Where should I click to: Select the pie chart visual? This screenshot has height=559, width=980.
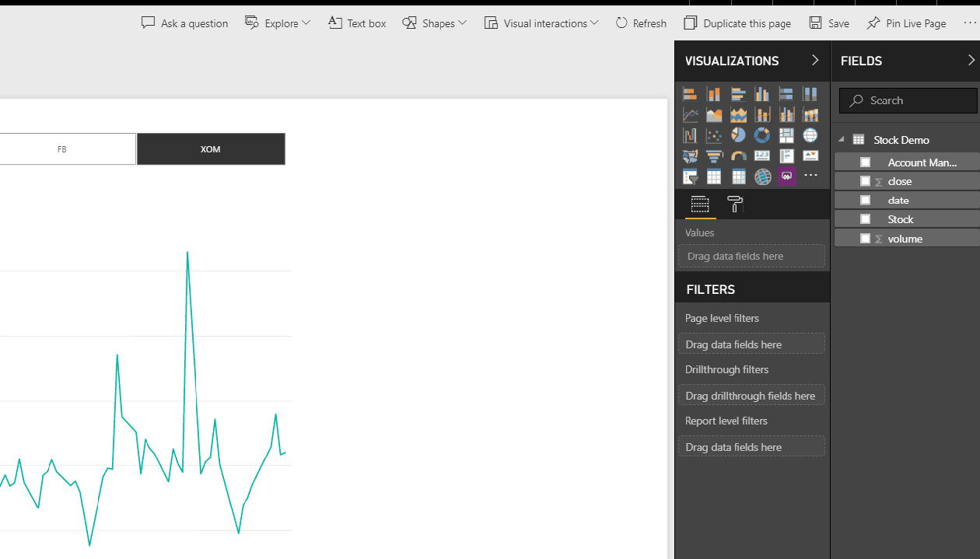click(x=738, y=135)
